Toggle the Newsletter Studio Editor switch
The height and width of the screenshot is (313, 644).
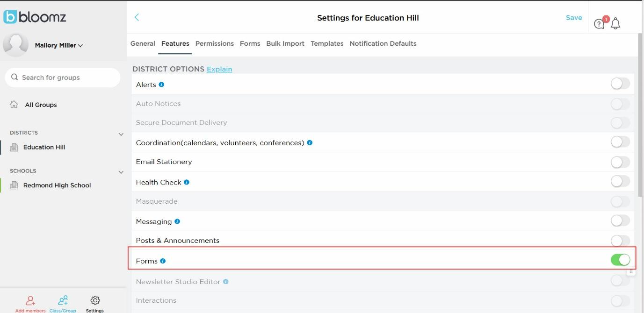point(620,280)
